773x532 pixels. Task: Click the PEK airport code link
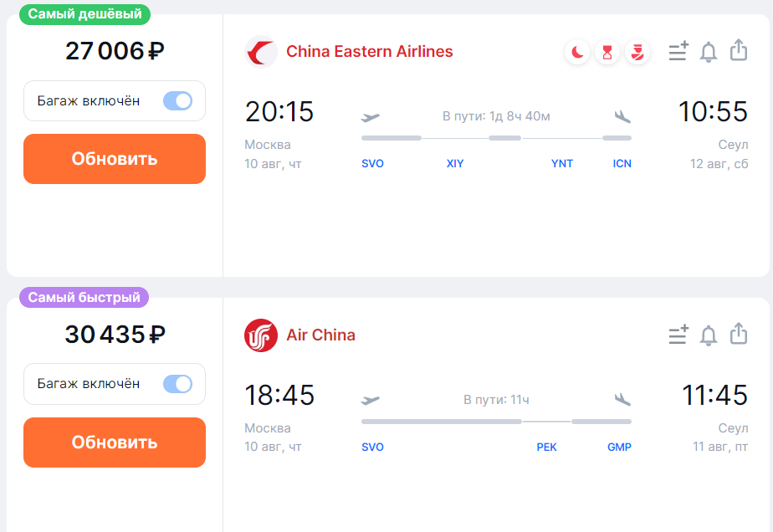click(547, 448)
